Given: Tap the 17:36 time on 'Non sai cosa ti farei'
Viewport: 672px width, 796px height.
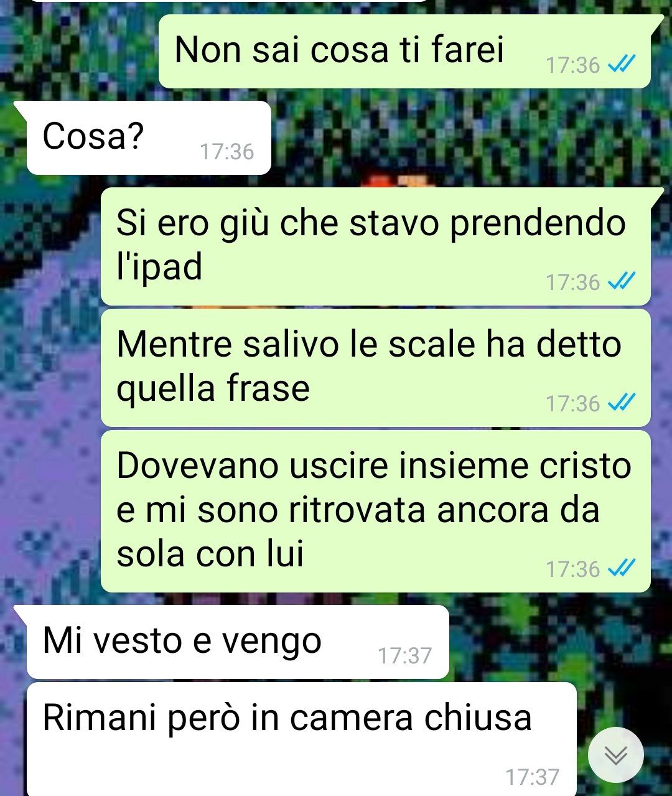Looking at the screenshot, I should tap(572, 65).
